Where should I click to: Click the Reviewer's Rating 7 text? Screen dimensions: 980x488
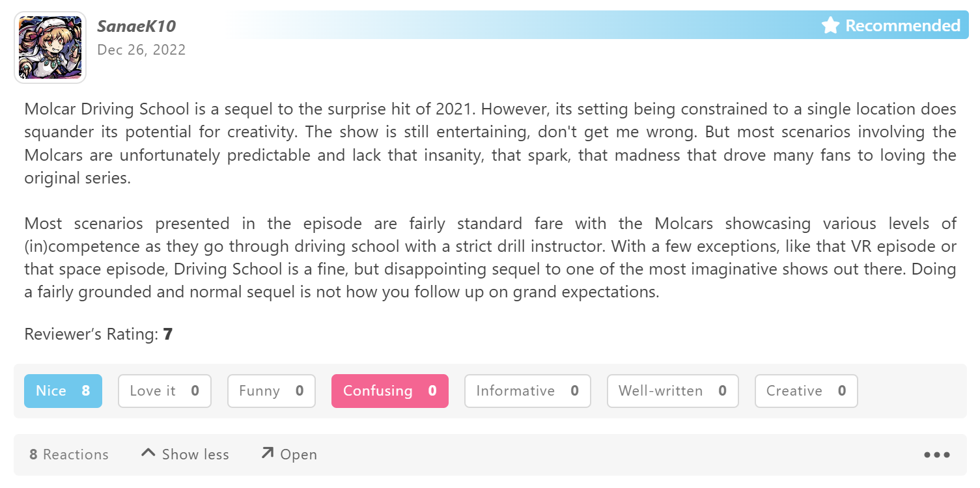[98, 334]
